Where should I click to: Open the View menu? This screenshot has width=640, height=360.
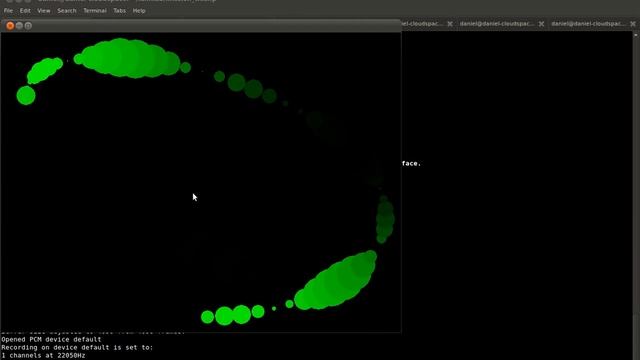(44, 11)
